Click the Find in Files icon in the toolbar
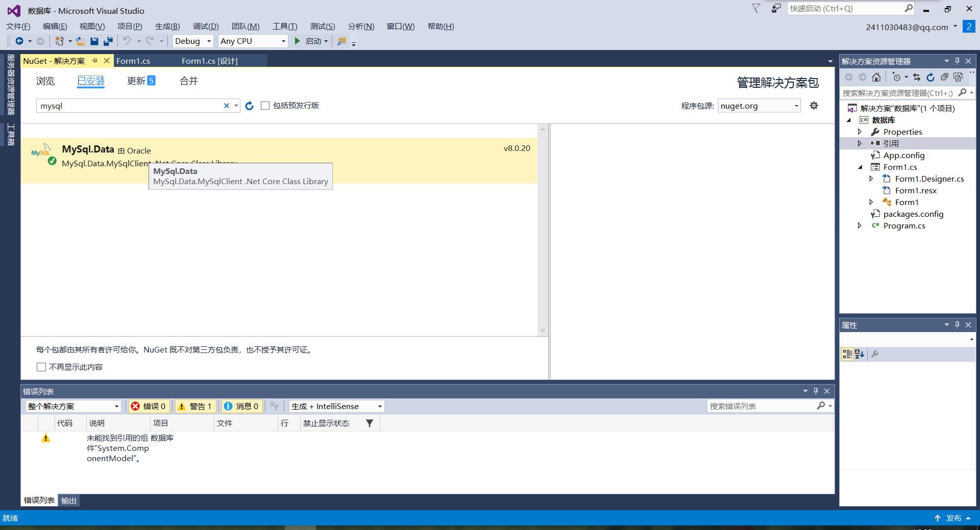 [x=342, y=41]
